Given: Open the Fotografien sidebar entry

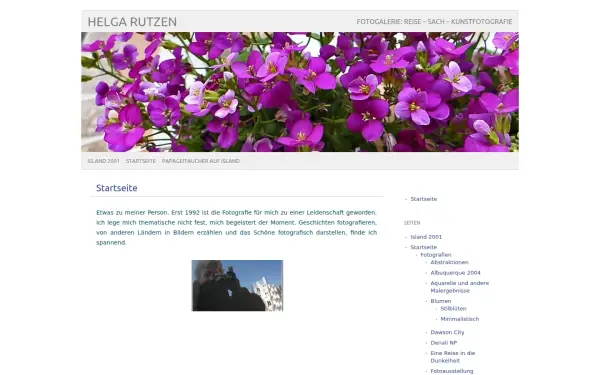Looking at the screenshot, I should (x=436, y=255).
